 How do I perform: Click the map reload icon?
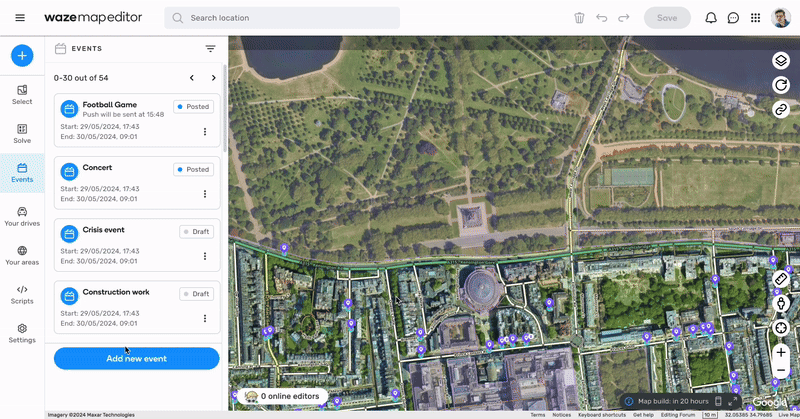pyautogui.click(x=781, y=85)
